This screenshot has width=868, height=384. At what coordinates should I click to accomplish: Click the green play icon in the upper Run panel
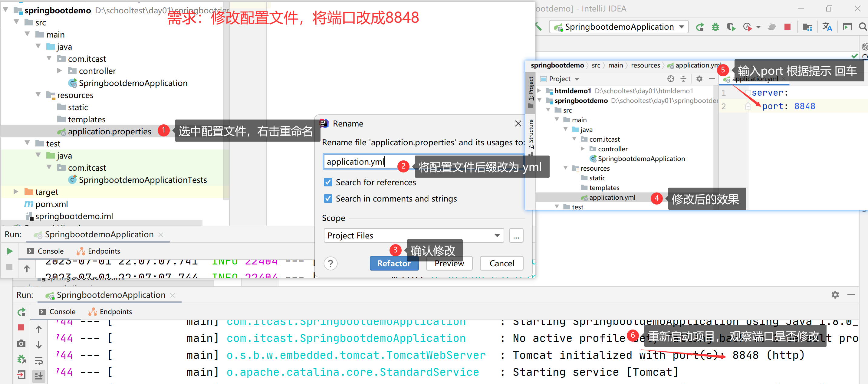click(9, 251)
